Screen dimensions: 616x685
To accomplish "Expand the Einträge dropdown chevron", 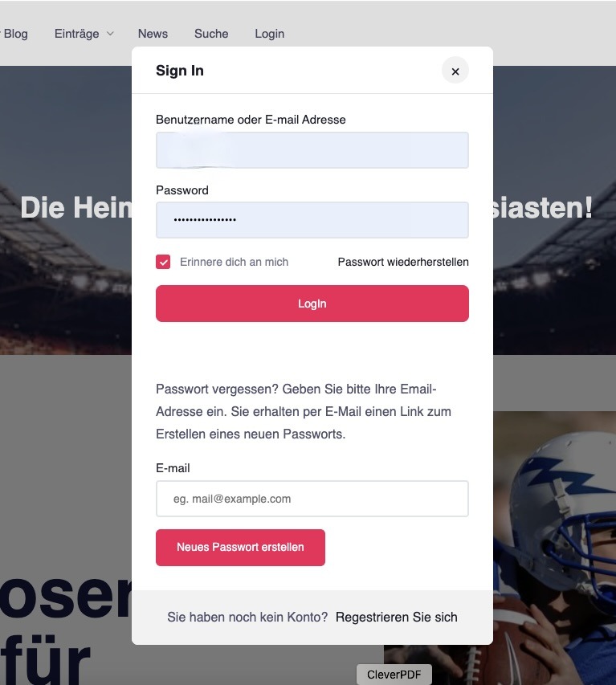I will point(110,34).
